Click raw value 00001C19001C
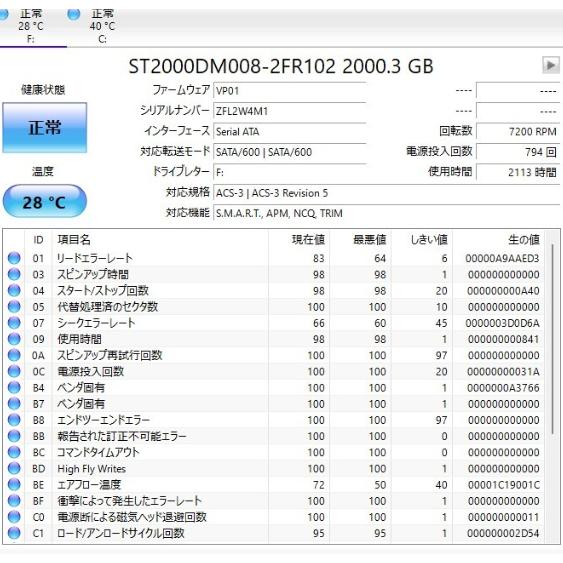The image size is (563, 563). (503, 484)
